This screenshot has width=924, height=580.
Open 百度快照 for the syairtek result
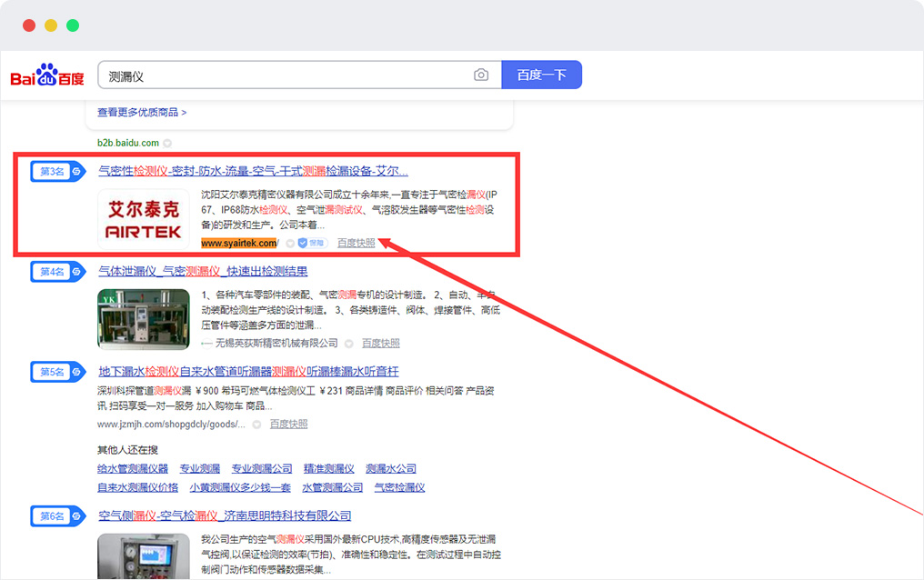pyautogui.click(x=356, y=243)
